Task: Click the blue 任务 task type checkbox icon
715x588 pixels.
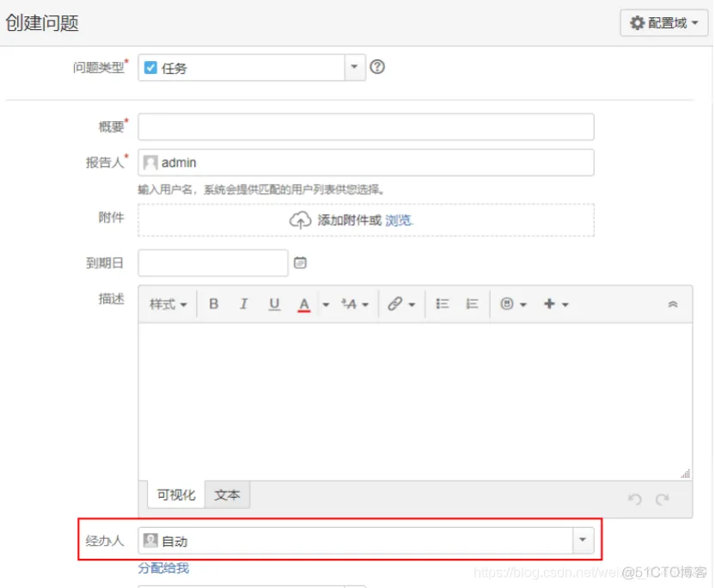Action: click(150, 68)
